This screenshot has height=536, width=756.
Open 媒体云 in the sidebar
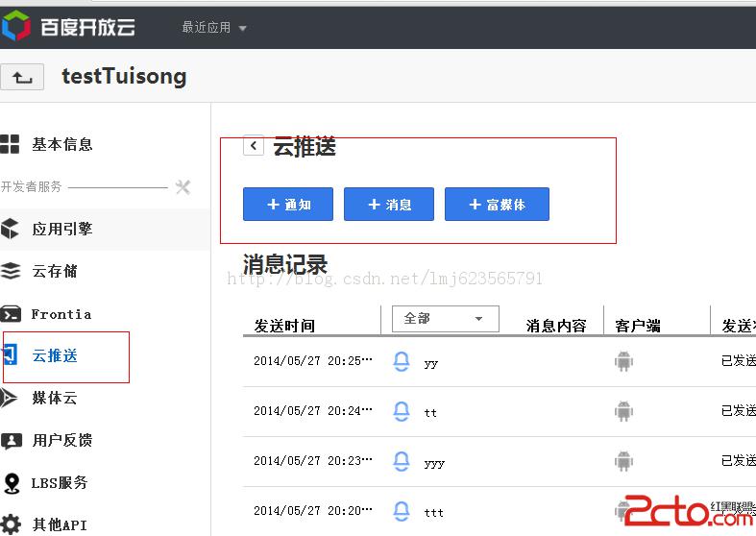coord(55,398)
